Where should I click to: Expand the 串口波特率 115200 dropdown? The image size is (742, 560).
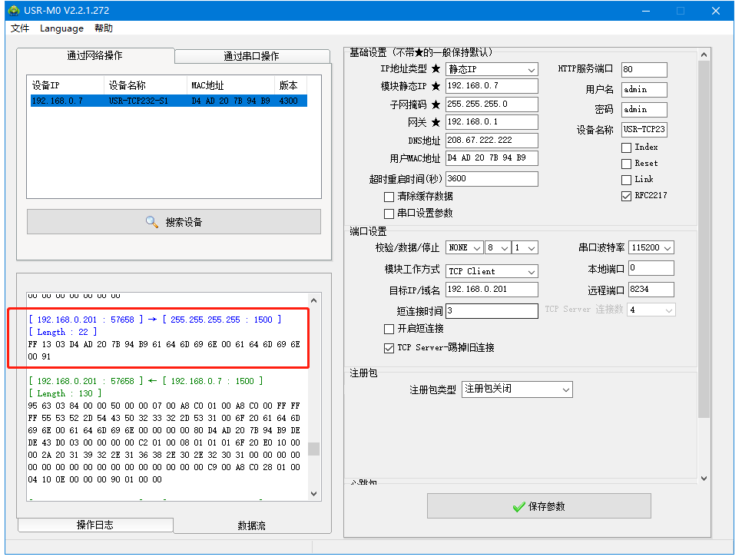point(651,248)
